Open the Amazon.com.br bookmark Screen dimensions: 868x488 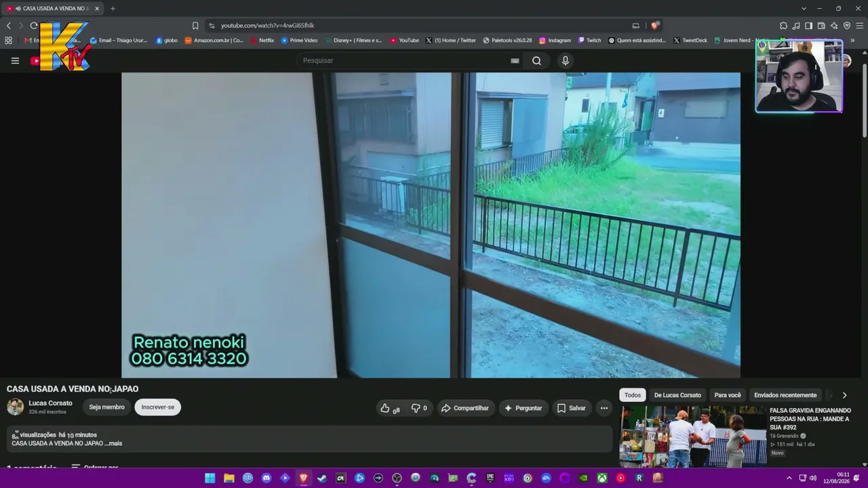214,41
